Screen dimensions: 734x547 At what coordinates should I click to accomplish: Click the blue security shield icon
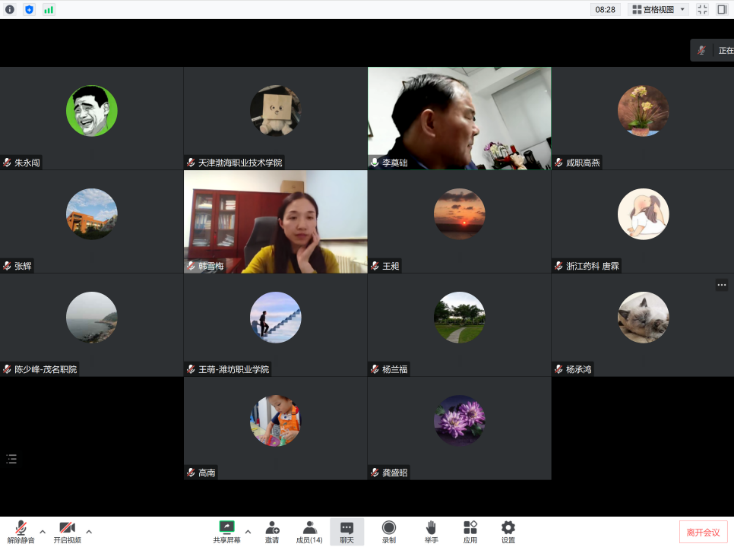29,9
